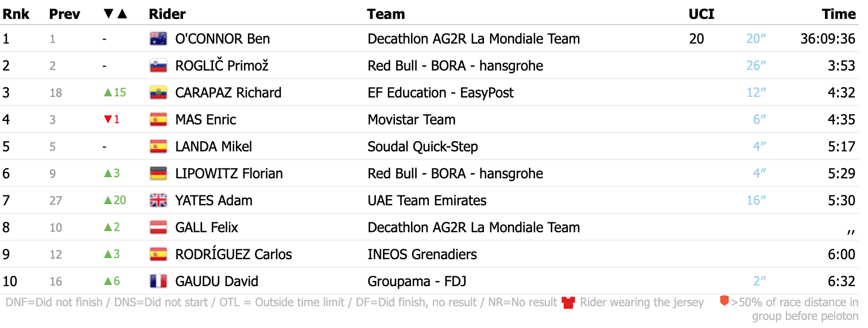Click the Ecuadorian flag beside CARAPAZ Richard

(158, 93)
